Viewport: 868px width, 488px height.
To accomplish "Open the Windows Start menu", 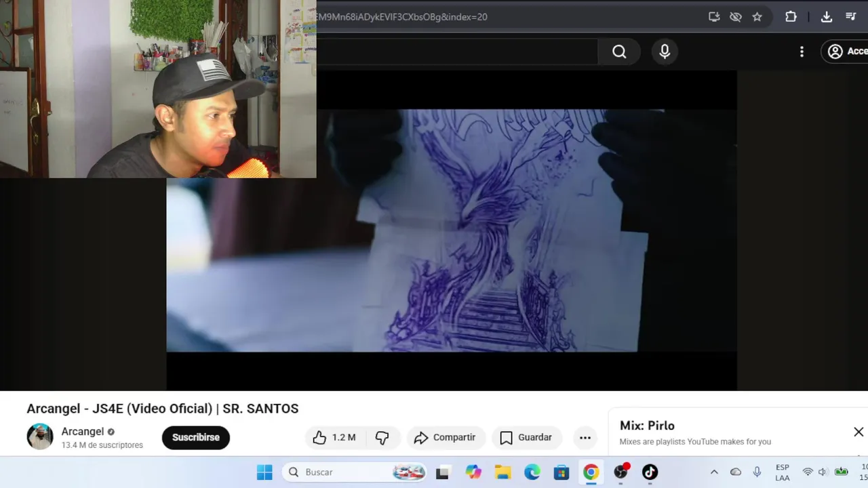I will [264, 472].
